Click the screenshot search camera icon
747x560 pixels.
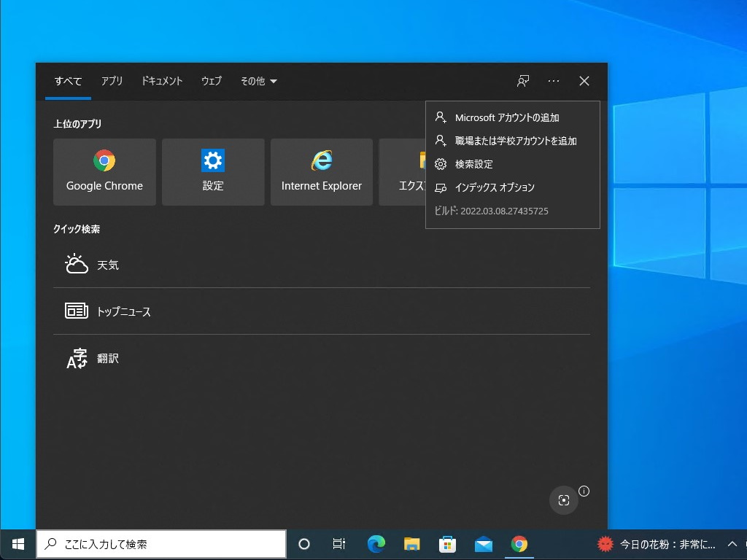point(563,500)
